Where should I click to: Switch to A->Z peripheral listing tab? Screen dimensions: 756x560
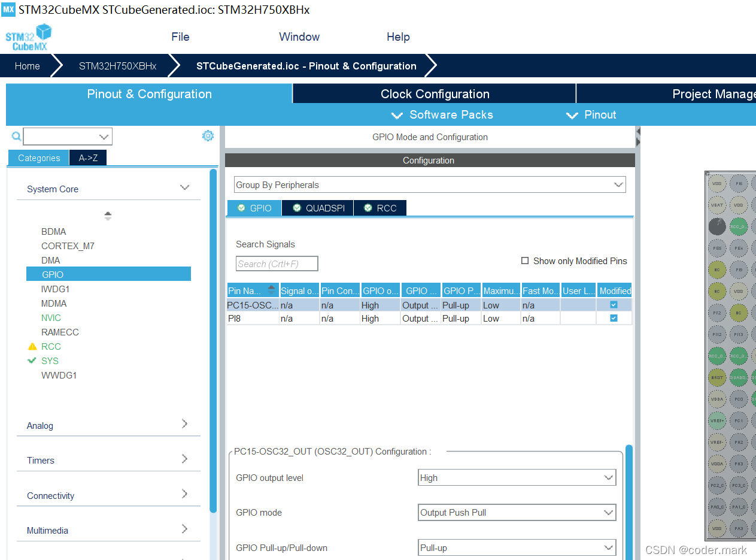tap(88, 158)
